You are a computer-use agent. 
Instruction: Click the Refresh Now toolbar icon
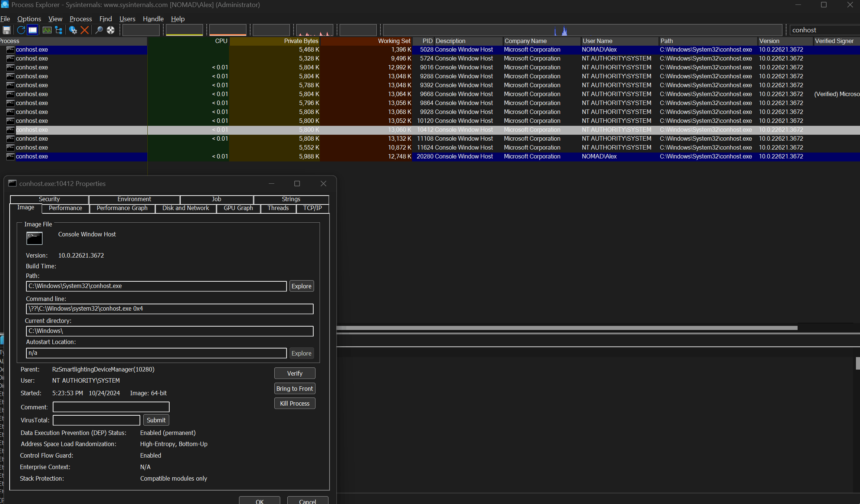click(x=21, y=30)
